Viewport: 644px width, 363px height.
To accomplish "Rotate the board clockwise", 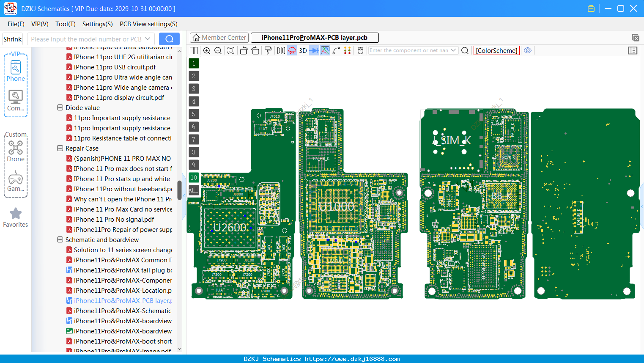I will tap(255, 50).
